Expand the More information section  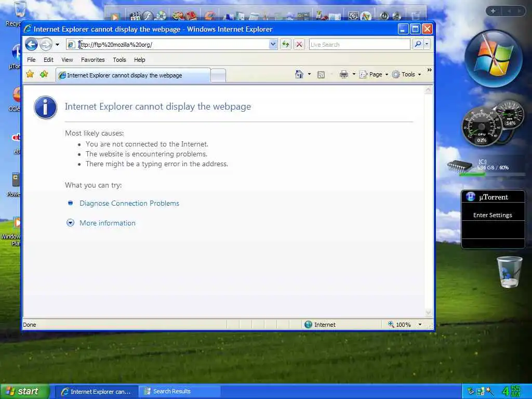coord(107,223)
